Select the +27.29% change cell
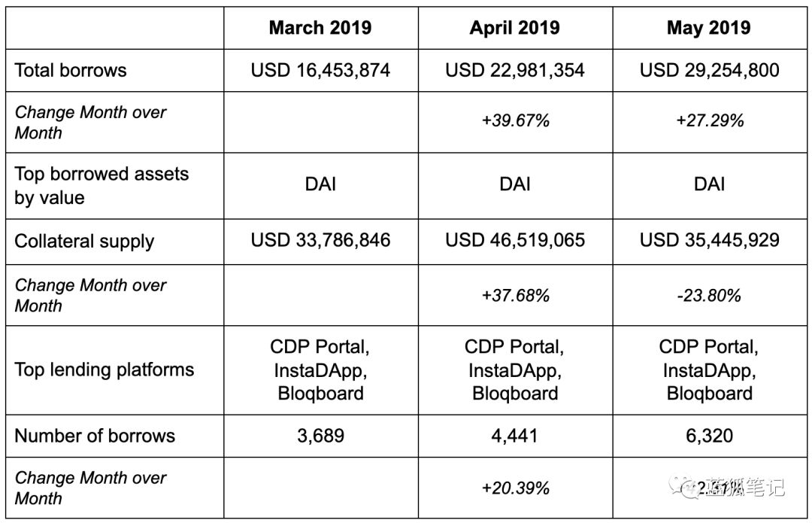The image size is (812, 523). [710, 120]
